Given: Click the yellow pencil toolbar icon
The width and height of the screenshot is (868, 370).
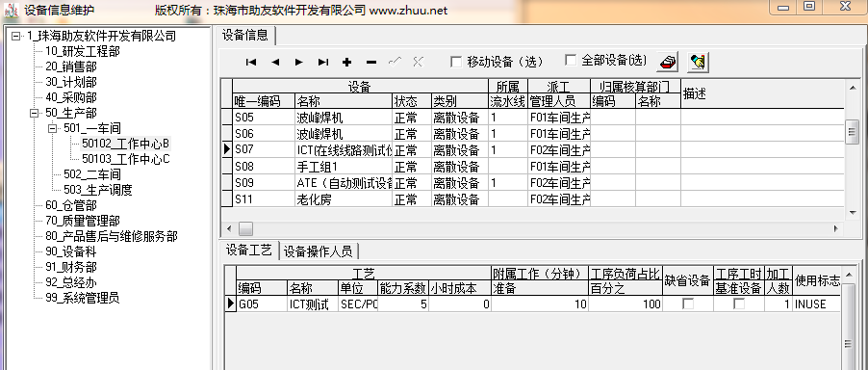Looking at the screenshot, I should click(x=698, y=62).
